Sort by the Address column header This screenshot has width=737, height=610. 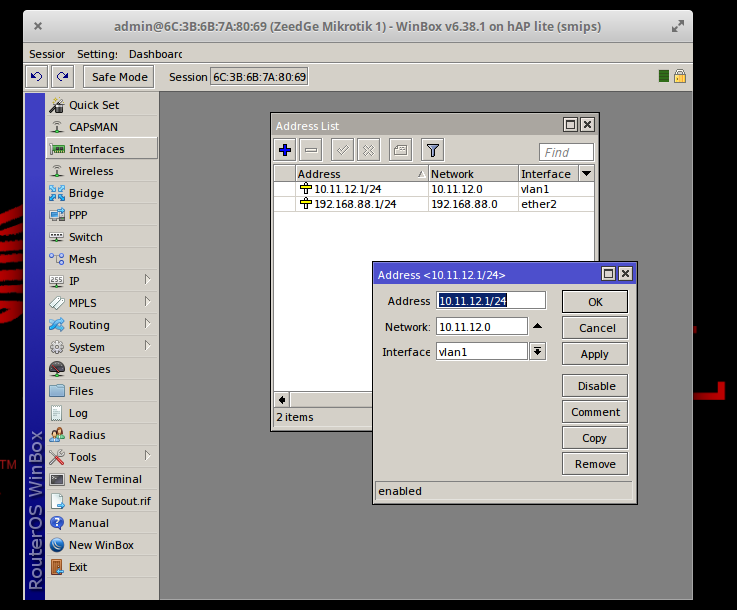coord(362,174)
